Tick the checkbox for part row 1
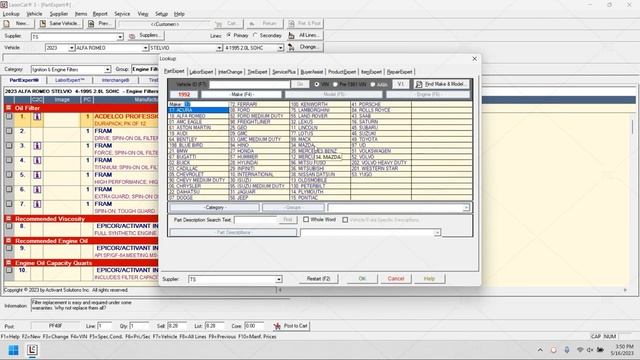 (9, 116)
